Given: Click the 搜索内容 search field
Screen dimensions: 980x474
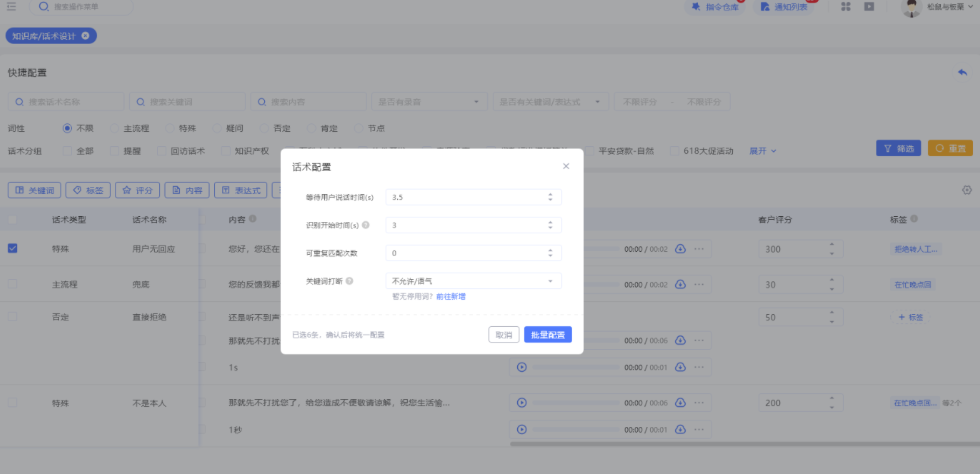Looking at the screenshot, I should click(308, 101).
